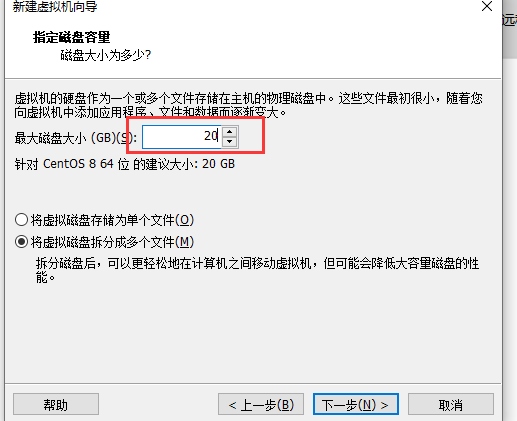Click the 虚拟机的硬盘 description paragraph
The image size is (517, 421).
tap(248, 105)
